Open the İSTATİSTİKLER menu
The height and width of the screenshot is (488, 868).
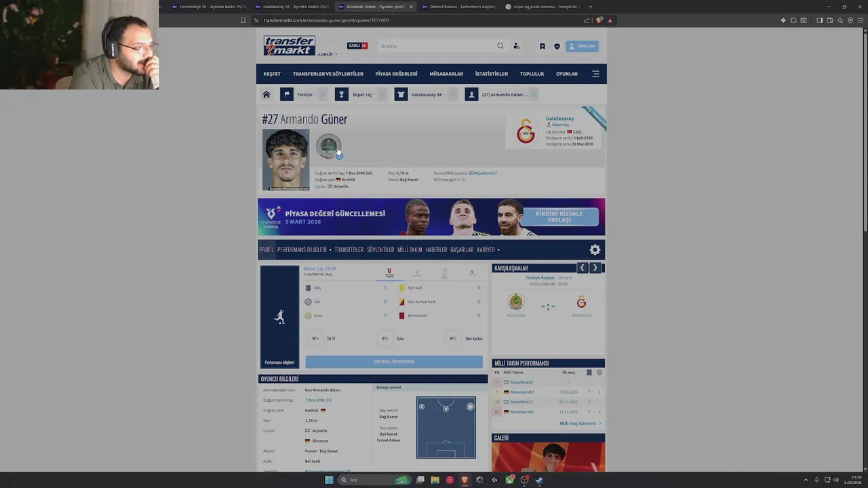coord(492,74)
